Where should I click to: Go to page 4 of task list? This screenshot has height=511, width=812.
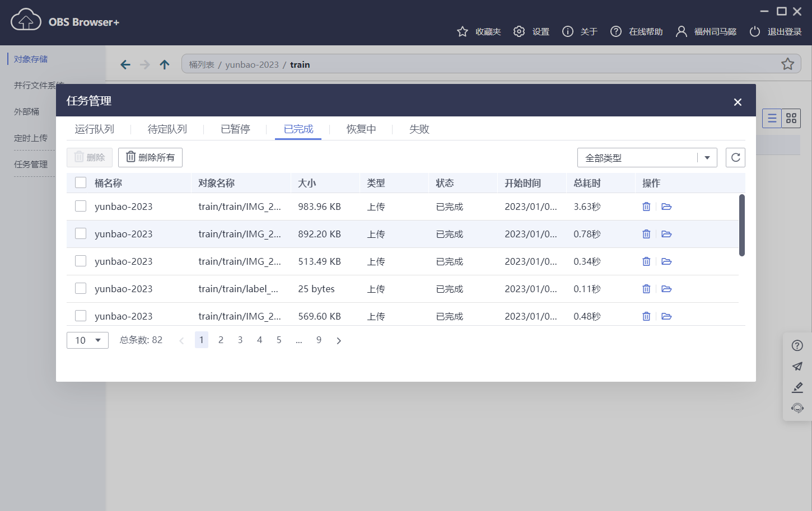260,340
